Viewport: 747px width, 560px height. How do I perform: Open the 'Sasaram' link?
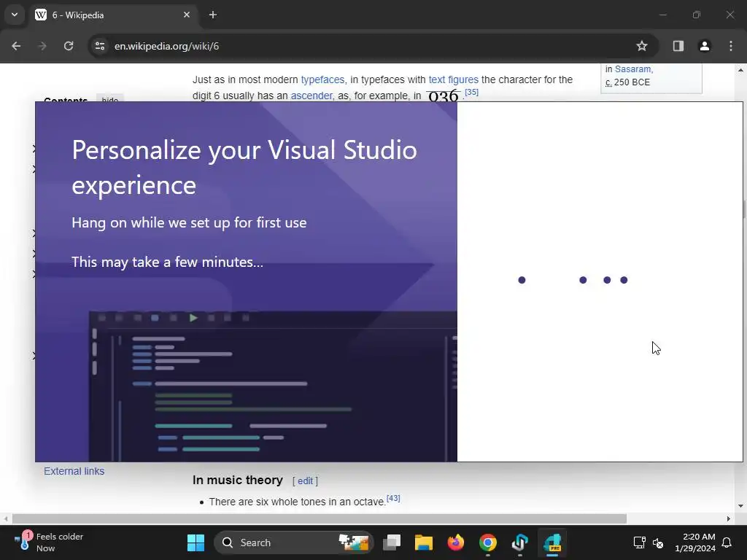(632, 69)
